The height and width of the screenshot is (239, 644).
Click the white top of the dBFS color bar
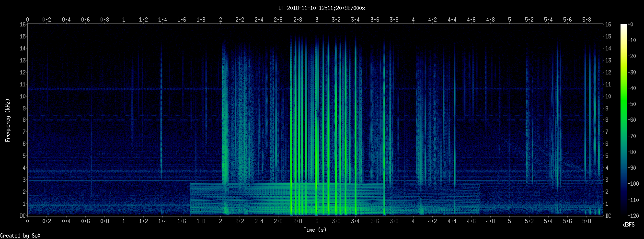pos(623,26)
